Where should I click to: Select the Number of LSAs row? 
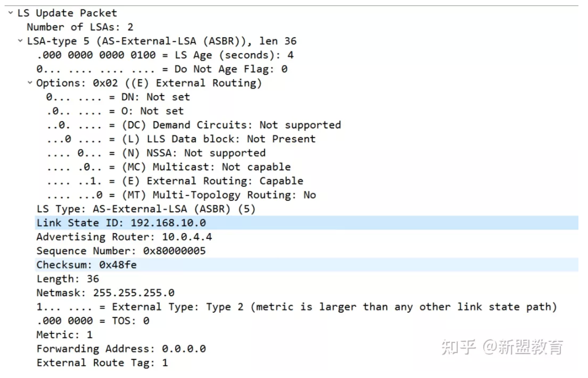[80, 27]
